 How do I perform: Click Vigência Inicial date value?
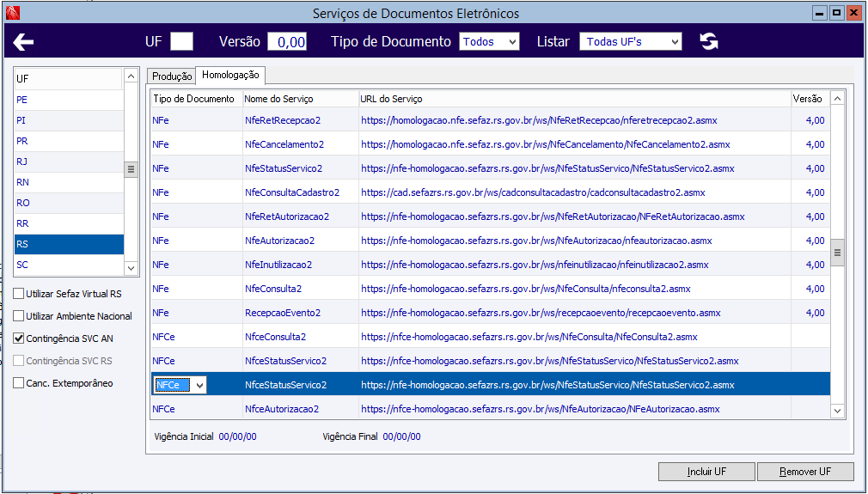point(237,436)
